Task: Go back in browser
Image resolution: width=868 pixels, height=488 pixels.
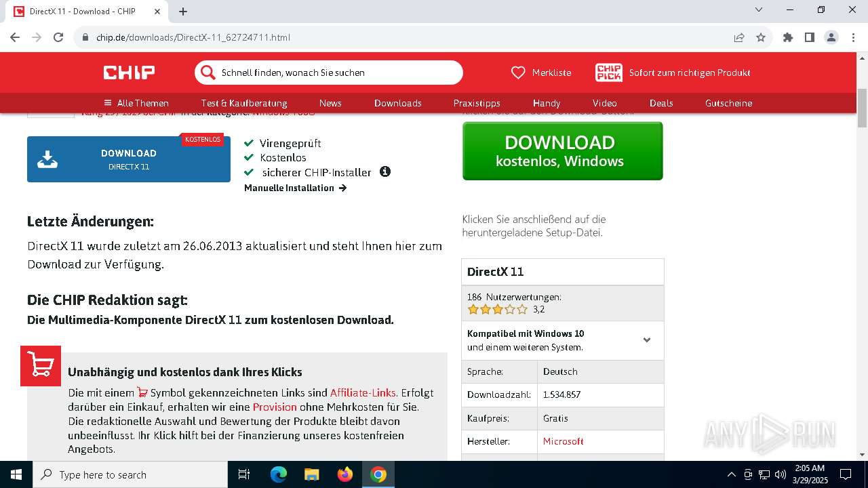Action: (x=15, y=37)
